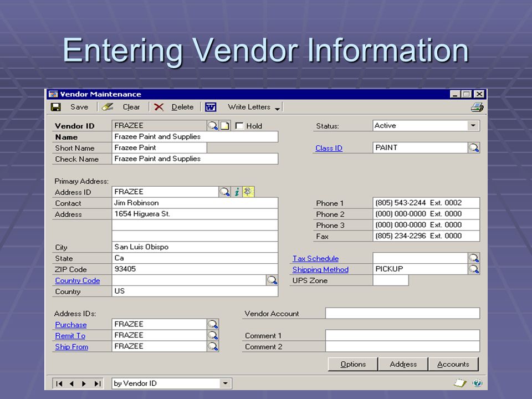The height and width of the screenshot is (399, 532).
Task: Click the Comment 2 field
Action: [402, 346]
